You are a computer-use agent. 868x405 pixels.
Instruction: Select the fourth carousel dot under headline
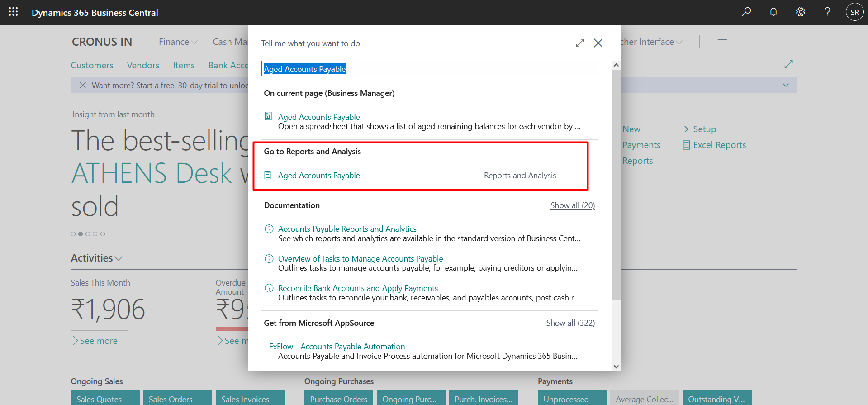point(95,234)
